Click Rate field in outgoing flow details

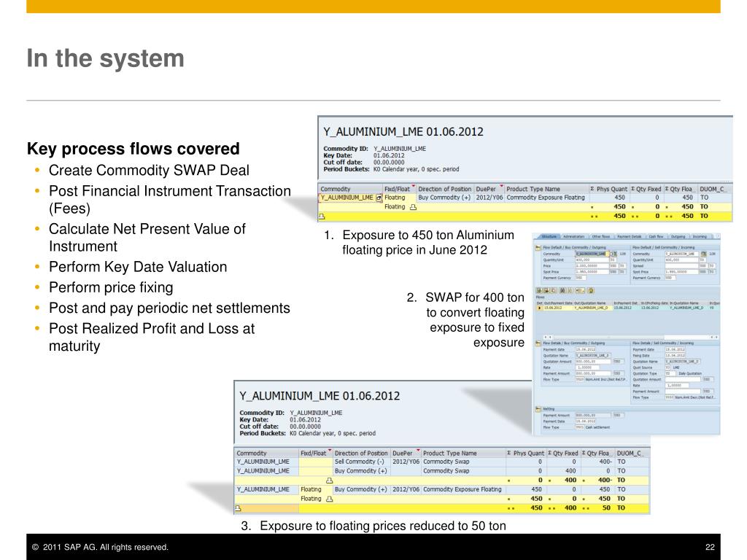(x=587, y=367)
